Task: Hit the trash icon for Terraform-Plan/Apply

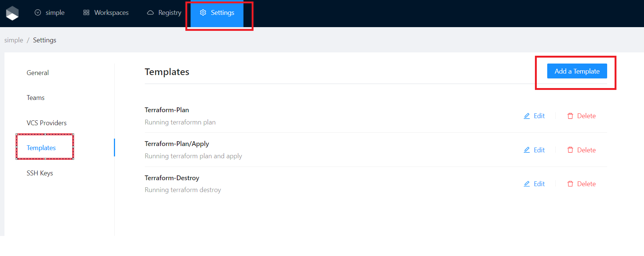Action: click(570, 150)
